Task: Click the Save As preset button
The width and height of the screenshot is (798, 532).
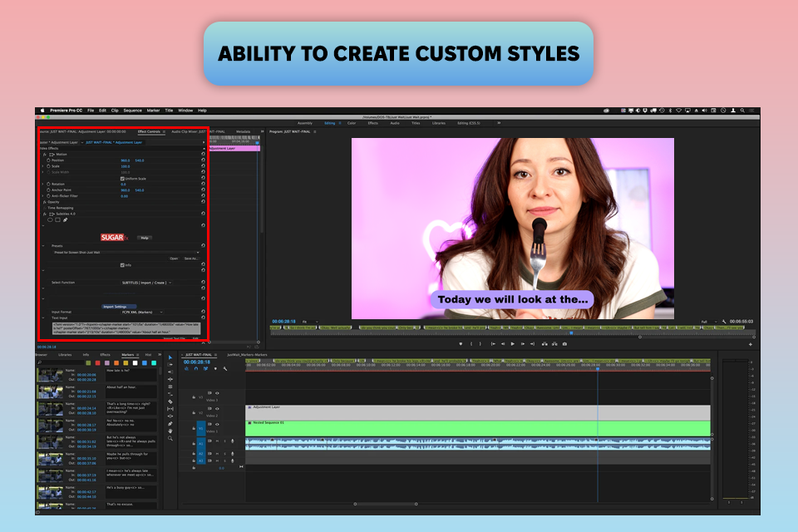Action: 190,259
